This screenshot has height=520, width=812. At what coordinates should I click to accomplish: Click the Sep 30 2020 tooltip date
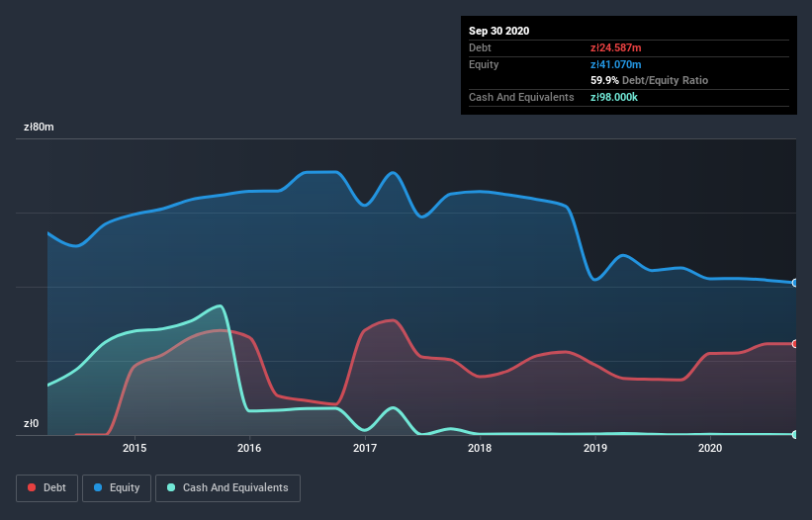499,31
